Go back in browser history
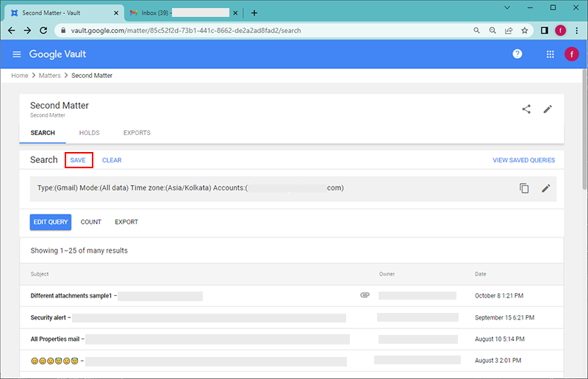Screen dimensions: 588x379 coord(12,30)
